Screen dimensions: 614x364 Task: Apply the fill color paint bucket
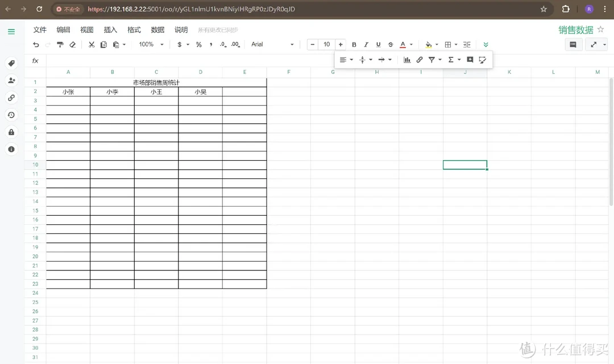(429, 44)
